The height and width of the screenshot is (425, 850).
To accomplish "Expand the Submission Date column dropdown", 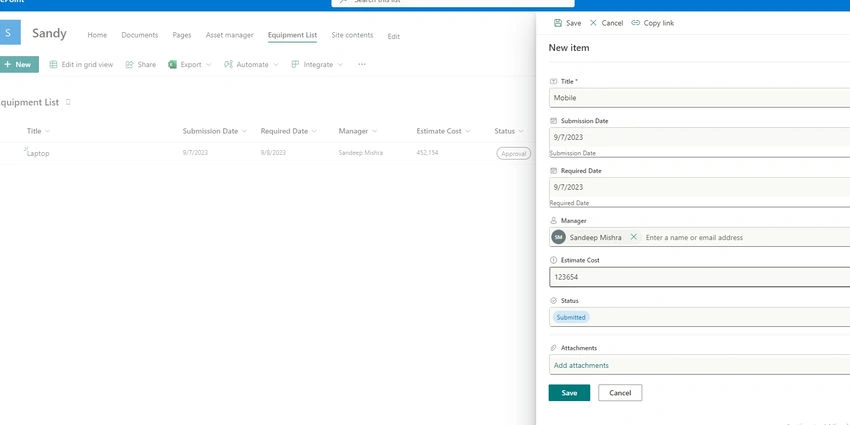I will pyautogui.click(x=244, y=131).
